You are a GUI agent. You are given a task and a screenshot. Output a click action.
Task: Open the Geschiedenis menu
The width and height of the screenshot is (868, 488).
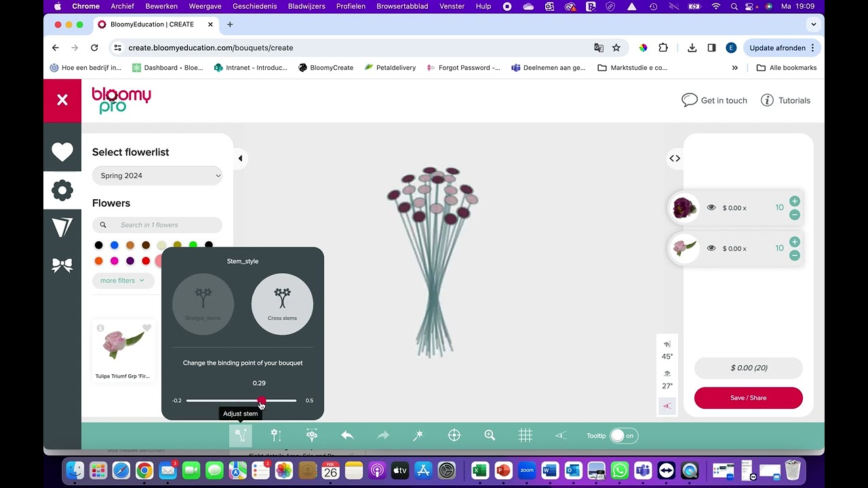point(255,6)
